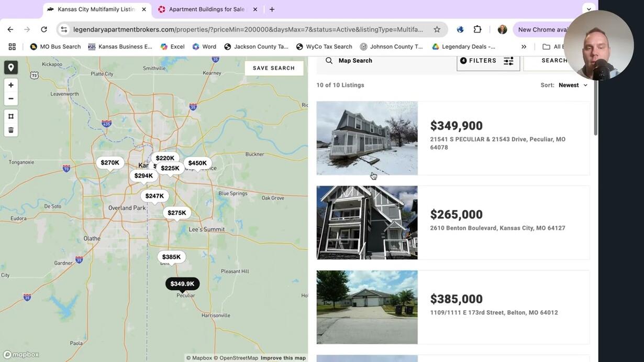Open the FILTERS button
The width and height of the screenshot is (644, 362).
[488, 61]
